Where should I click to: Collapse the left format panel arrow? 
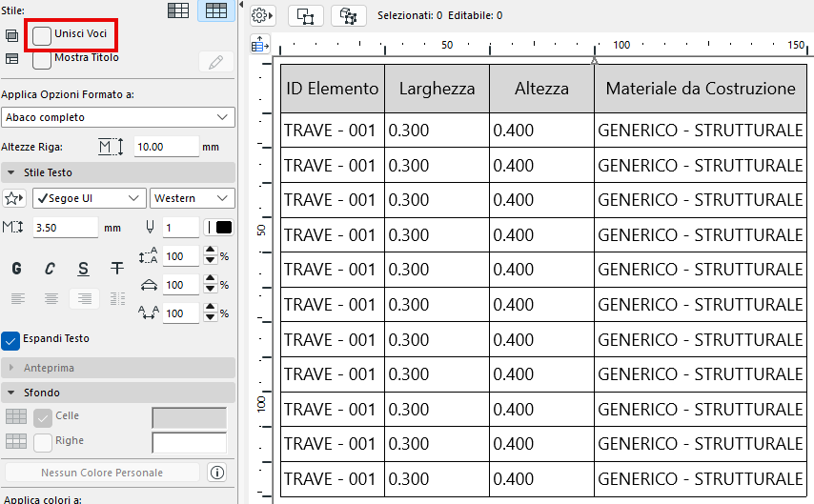(x=241, y=5)
